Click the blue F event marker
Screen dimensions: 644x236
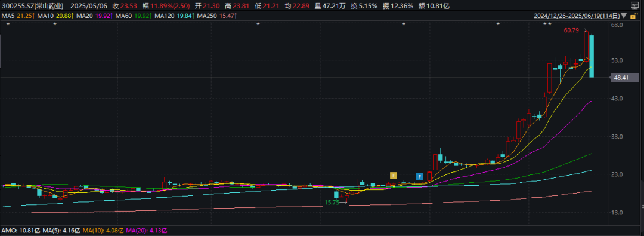(x=419, y=176)
